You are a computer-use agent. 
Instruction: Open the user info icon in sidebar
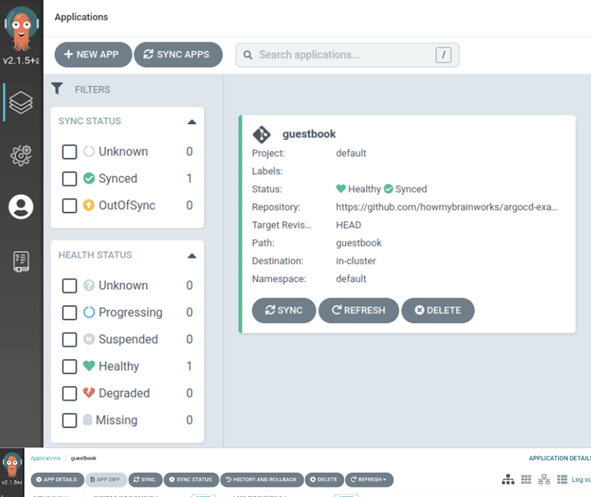point(21,207)
